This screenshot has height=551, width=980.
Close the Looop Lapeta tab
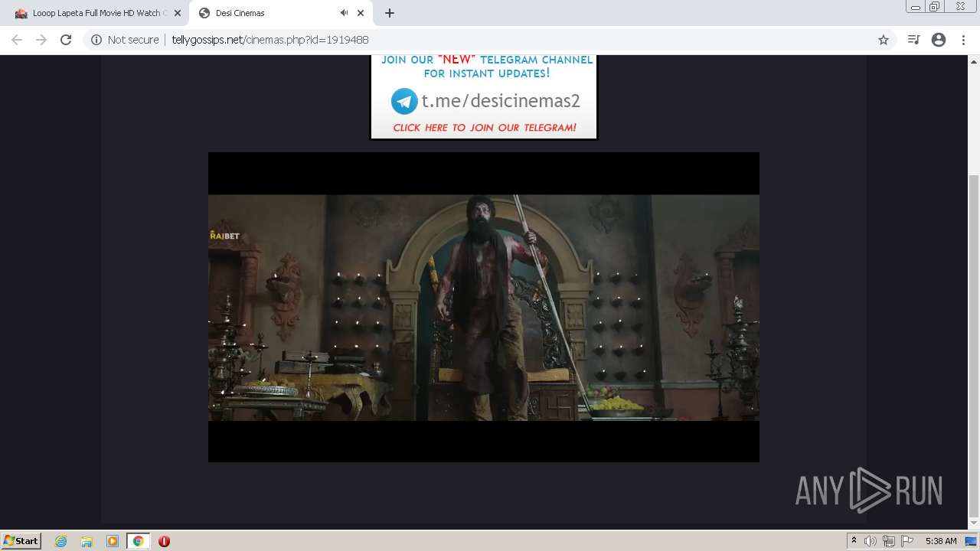(x=177, y=13)
